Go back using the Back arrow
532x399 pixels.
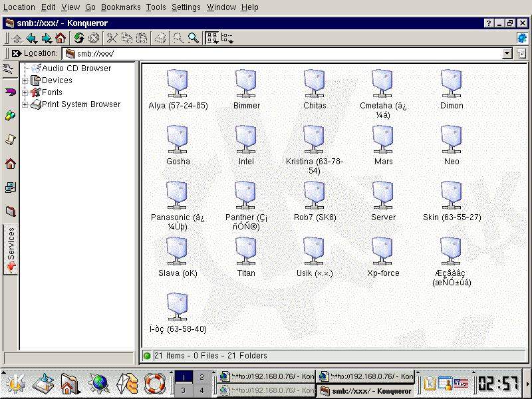pos(31,39)
